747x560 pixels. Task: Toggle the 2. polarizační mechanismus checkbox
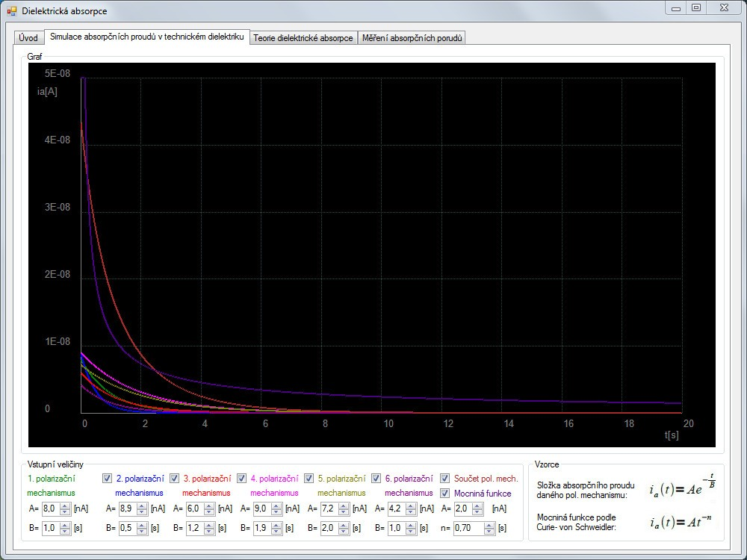(107, 479)
